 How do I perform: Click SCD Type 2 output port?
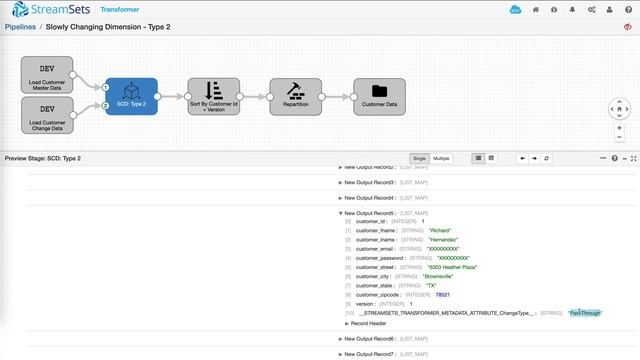coord(158,96)
